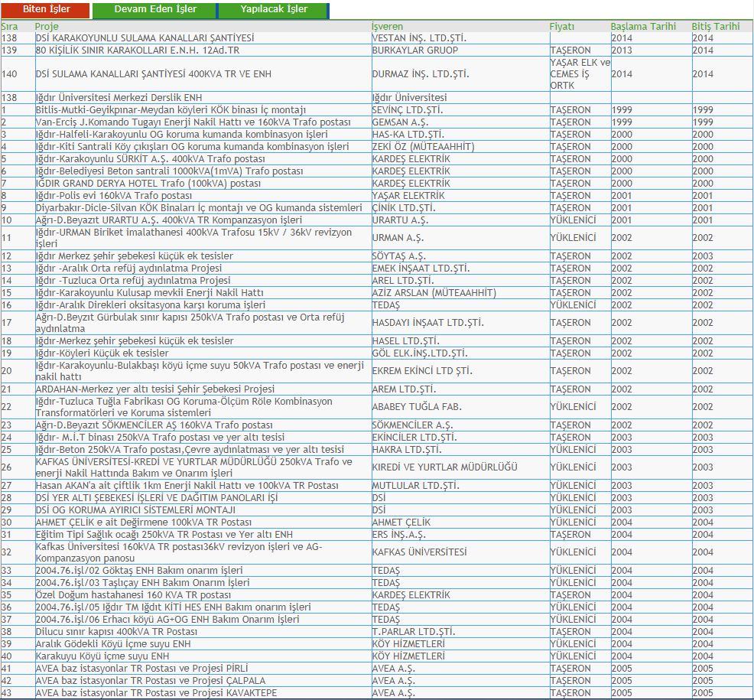Select AVEA baz istasyonlar Projesi PİRLİ row
The height and width of the screenshot is (700, 754).
[377, 669]
